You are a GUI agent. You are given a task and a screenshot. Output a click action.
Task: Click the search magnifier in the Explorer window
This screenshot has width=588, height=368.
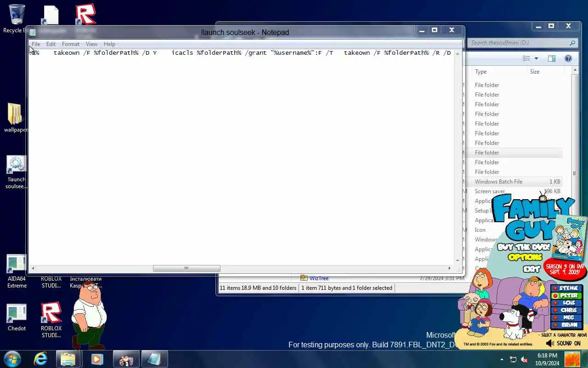[572, 43]
